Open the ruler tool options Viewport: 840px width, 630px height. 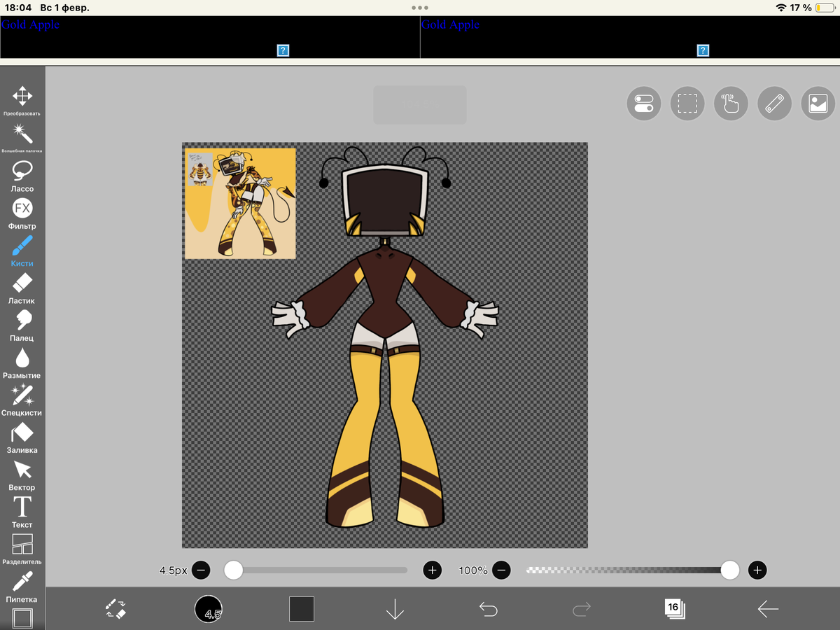click(774, 104)
